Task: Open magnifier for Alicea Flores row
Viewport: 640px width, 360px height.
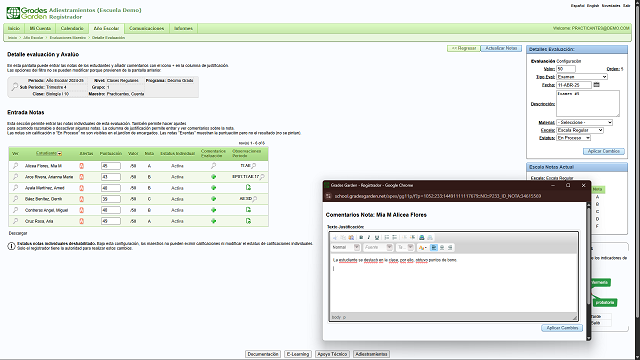Action: coord(15,166)
